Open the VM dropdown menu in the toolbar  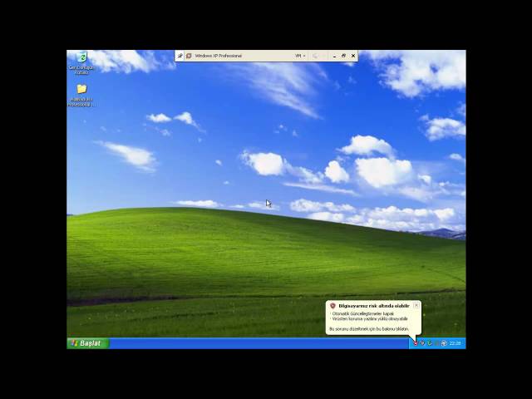300,56
